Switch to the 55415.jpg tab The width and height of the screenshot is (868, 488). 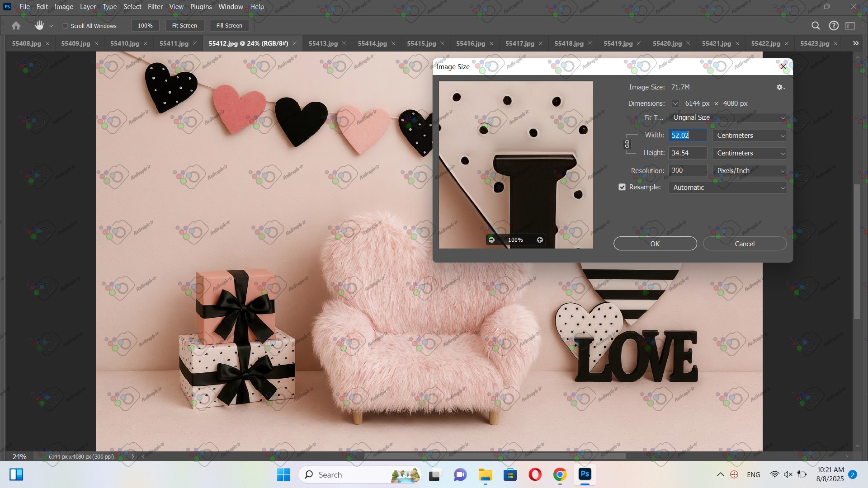tap(421, 43)
